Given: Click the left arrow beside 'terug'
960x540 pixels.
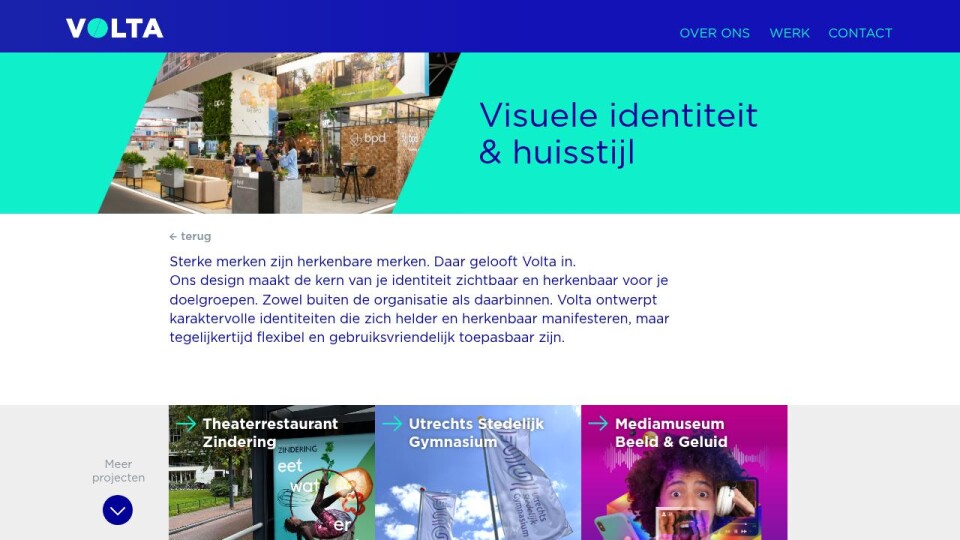Looking at the screenshot, I should 173,237.
